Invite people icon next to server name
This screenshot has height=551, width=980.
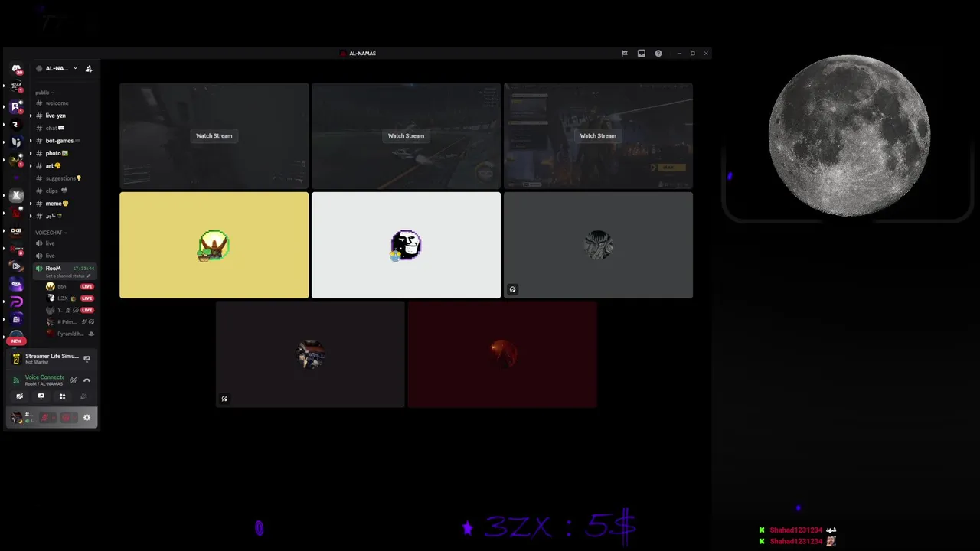[89, 68]
